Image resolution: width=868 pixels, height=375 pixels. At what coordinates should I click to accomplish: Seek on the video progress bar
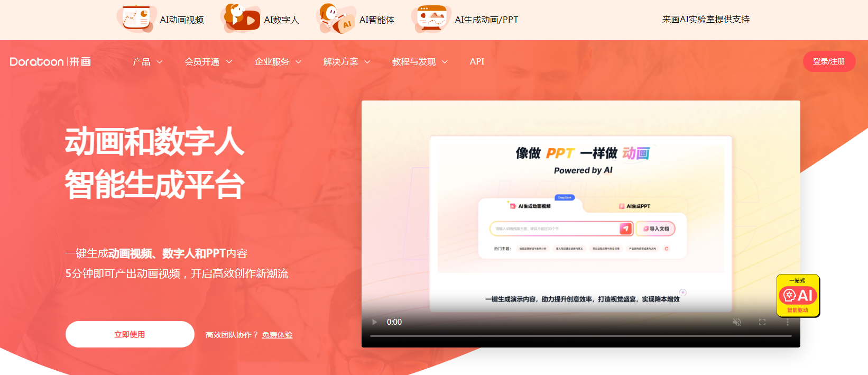tap(581, 336)
